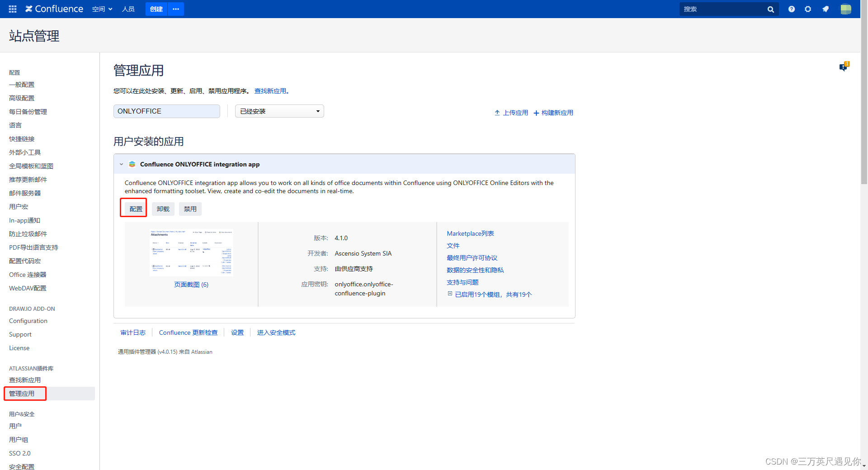Viewport: 868px width, 470px height.
Task: Open Confluence 更新检查 link
Action: 188,332
